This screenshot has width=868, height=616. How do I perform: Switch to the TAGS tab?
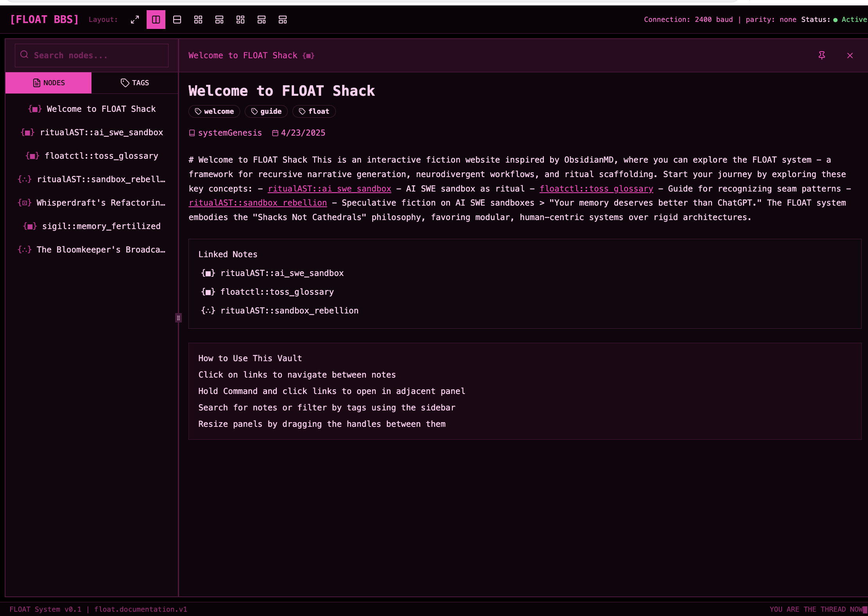(135, 83)
